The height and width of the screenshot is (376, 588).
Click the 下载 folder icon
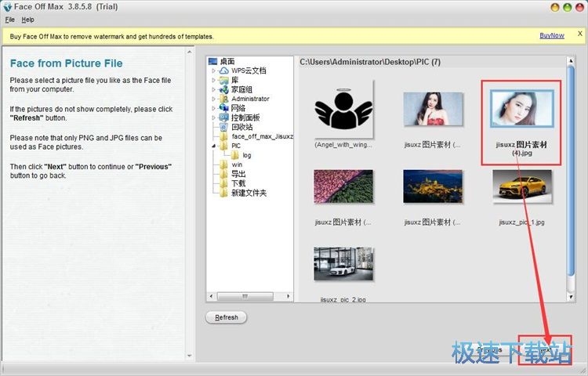click(x=224, y=183)
